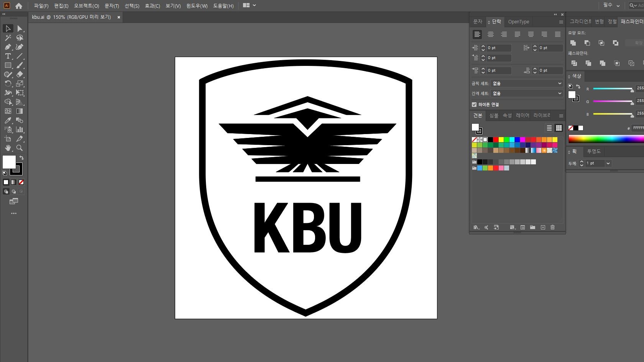Swap fill and stroke in toolbar
The height and width of the screenshot is (362, 644).
tap(22, 157)
